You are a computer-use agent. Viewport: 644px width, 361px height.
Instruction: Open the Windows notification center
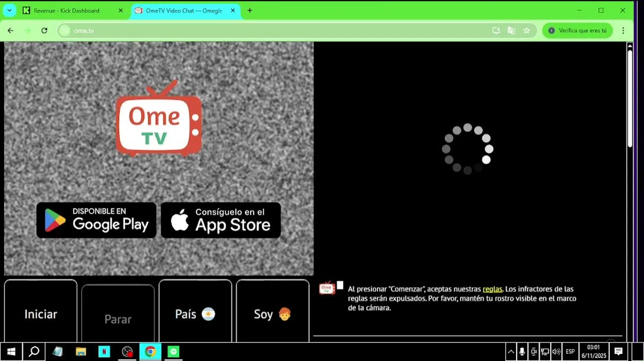(x=618, y=351)
